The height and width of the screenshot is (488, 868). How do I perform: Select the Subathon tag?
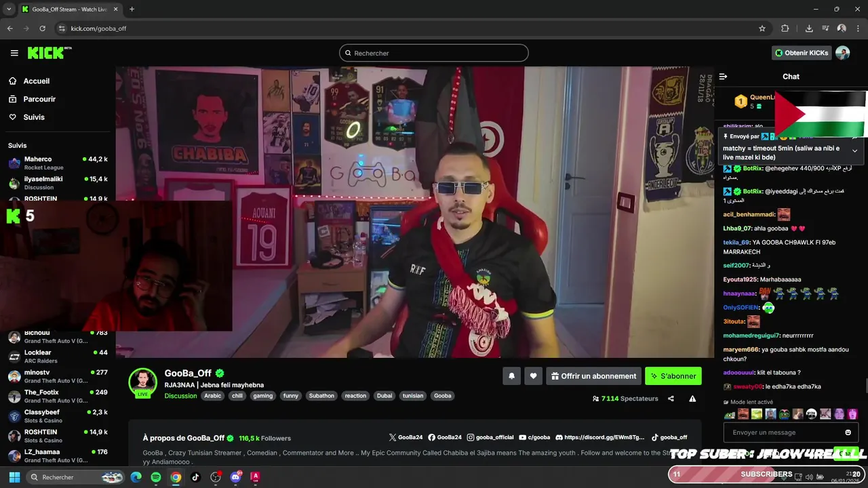pos(321,396)
